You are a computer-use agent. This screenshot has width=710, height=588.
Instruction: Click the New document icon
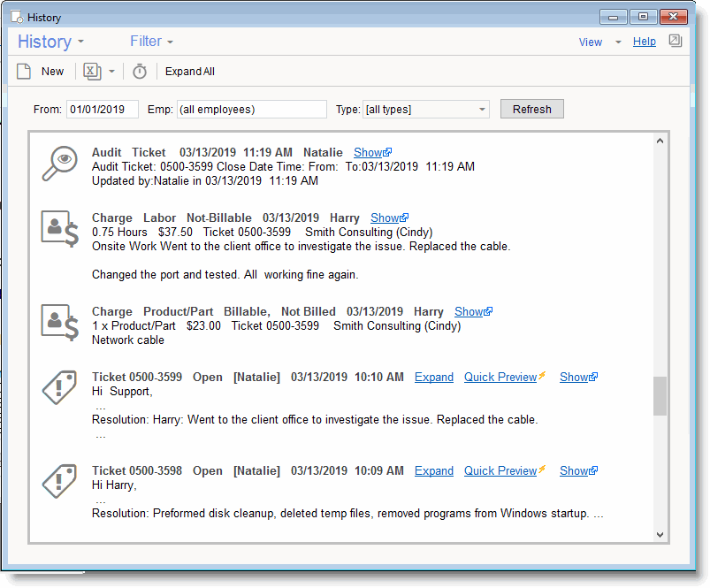click(25, 72)
